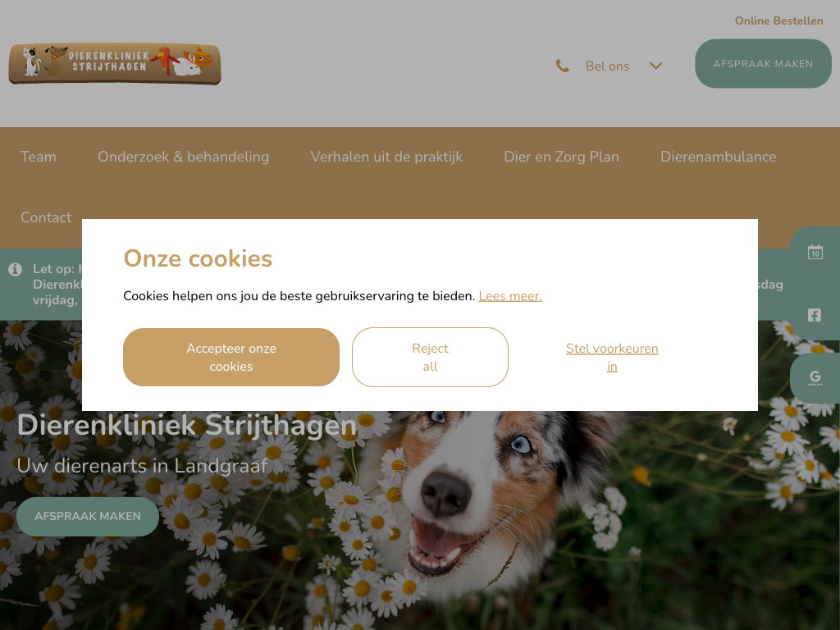Follow the Lees meer link
Screen dimensions: 840x630
[x=510, y=295]
